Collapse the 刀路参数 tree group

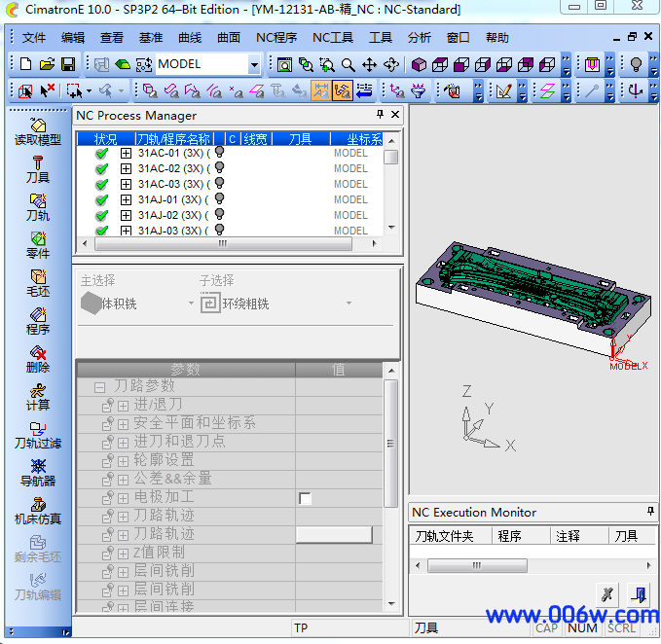coord(99,387)
